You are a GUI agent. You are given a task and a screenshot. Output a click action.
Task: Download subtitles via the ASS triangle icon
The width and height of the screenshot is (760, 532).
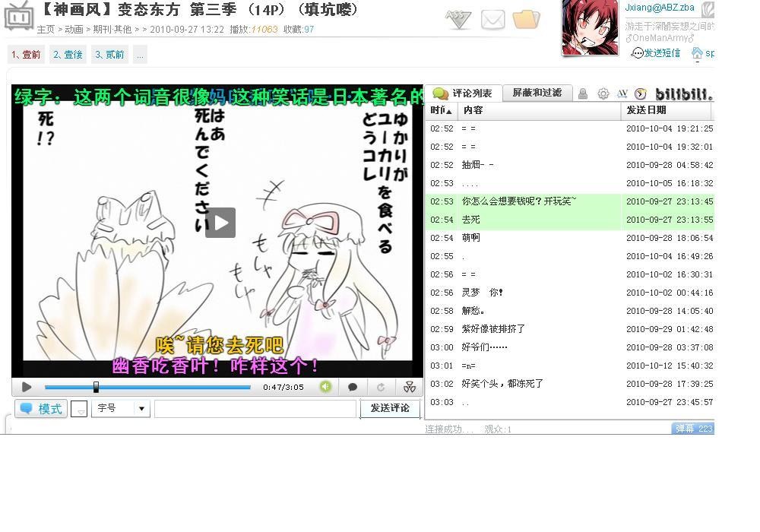[458, 19]
